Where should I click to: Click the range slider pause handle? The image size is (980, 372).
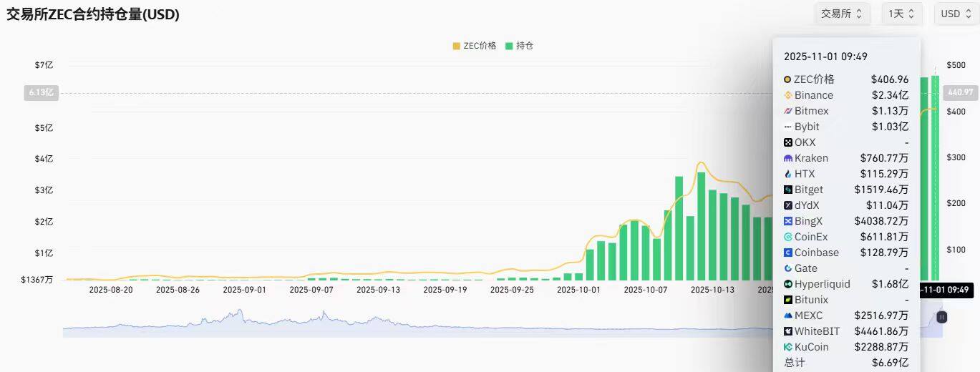(942, 317)
